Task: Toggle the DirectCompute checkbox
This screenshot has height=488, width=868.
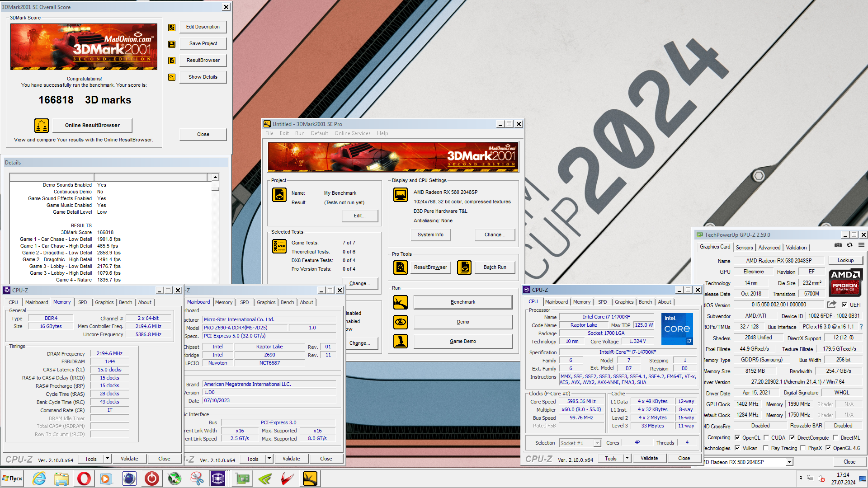Action: click(792, 438)
